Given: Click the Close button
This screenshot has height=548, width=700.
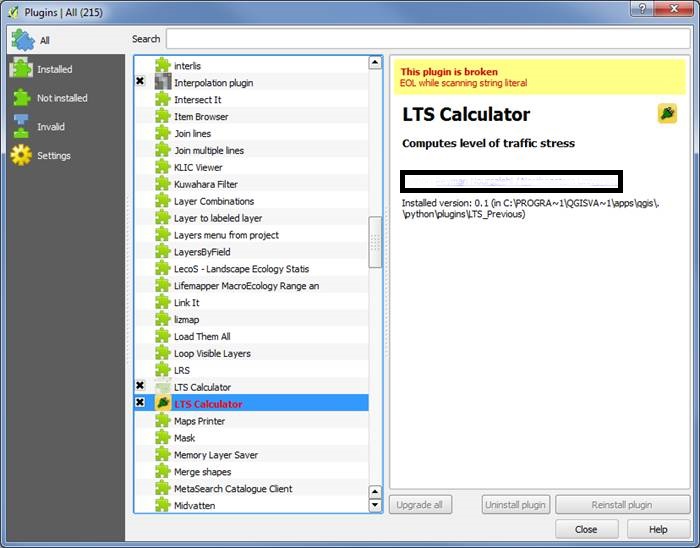Looking at the screenshot, I should [x=587, y=529].
